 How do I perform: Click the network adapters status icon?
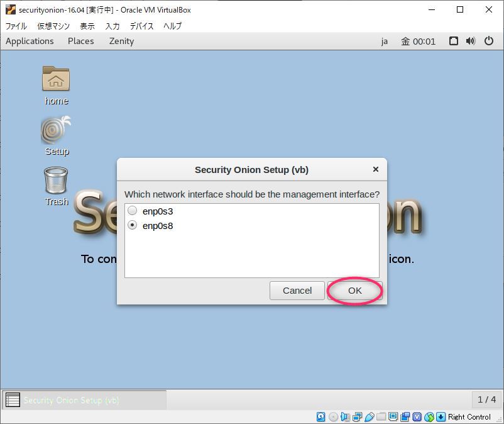point(357,417)
